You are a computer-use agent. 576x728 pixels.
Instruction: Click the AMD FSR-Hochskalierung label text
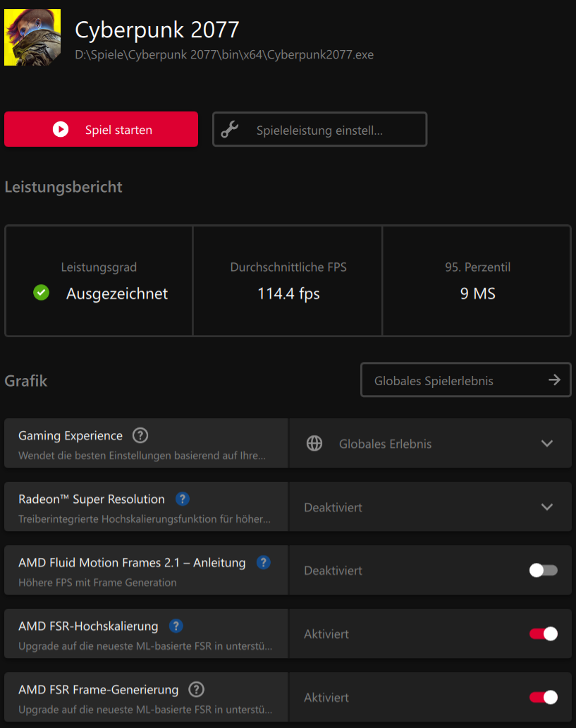[x=88, y=626]
